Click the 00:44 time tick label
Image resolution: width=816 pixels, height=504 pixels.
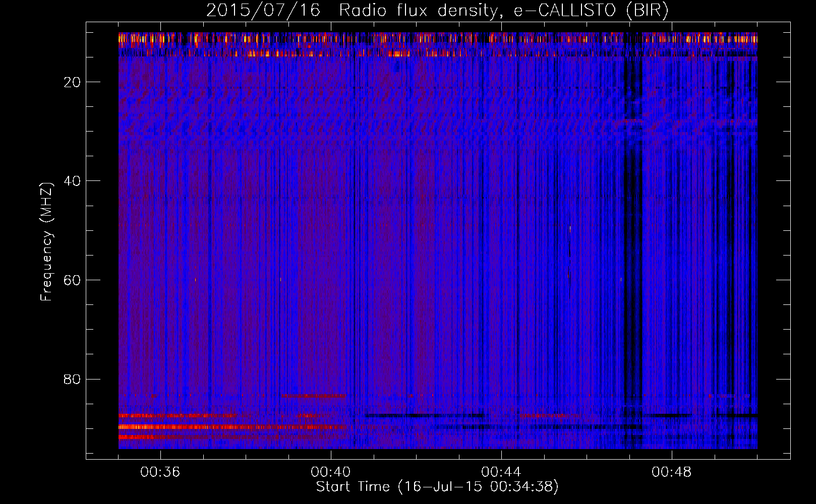coord(501,472)
